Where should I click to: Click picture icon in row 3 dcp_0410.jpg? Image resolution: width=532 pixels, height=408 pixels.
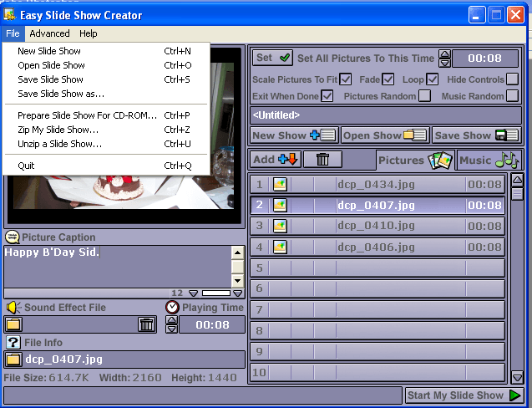click(280, 226)
